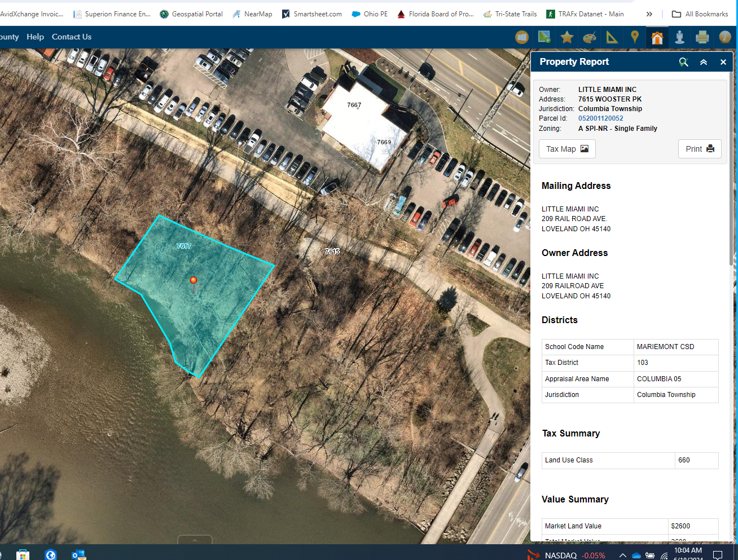Open the street view person icon

680,37
